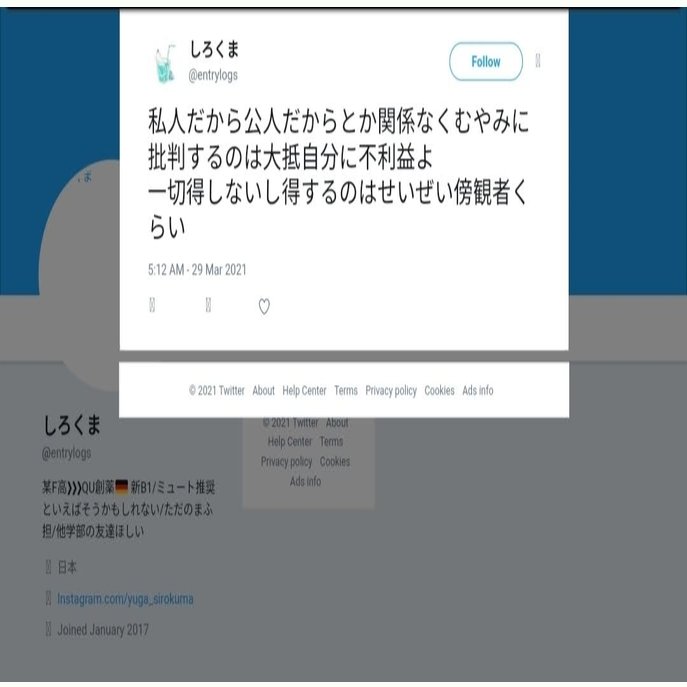
Task: Open Terms in the white tweet footer
Action: point(346,390)
